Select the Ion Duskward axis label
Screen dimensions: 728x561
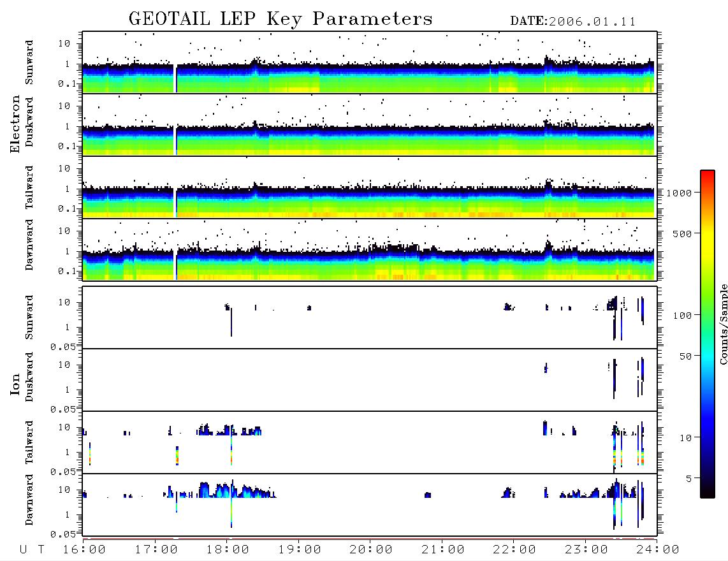[x=29, y=377]
